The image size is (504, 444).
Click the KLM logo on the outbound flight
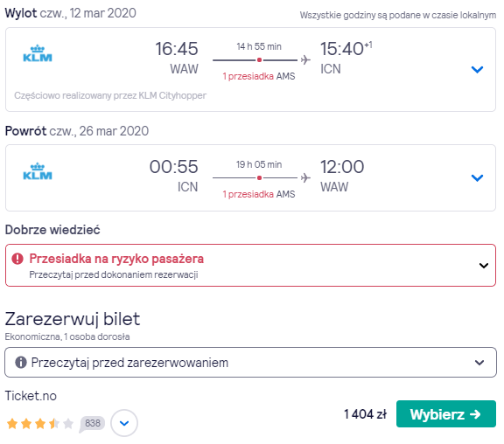pos(38,53)
